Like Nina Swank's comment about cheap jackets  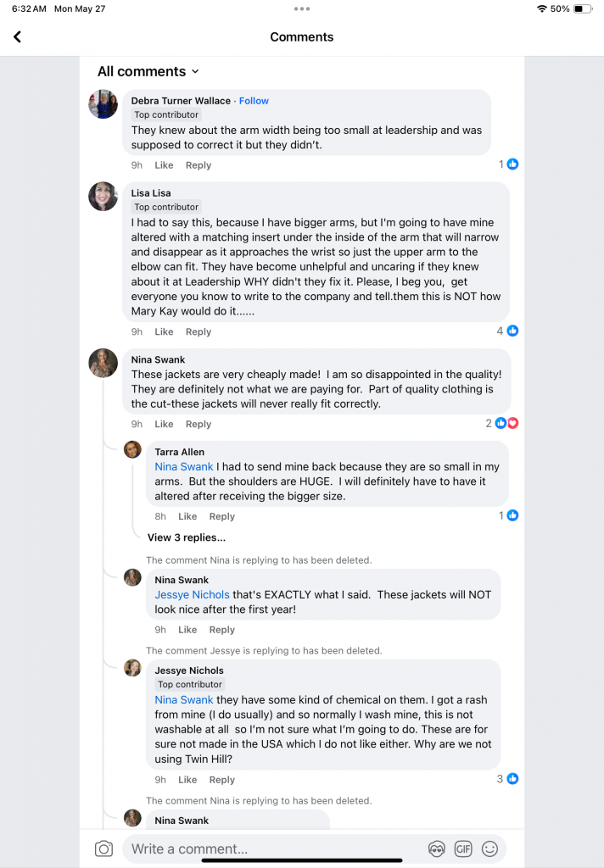(x=164, y=424)
